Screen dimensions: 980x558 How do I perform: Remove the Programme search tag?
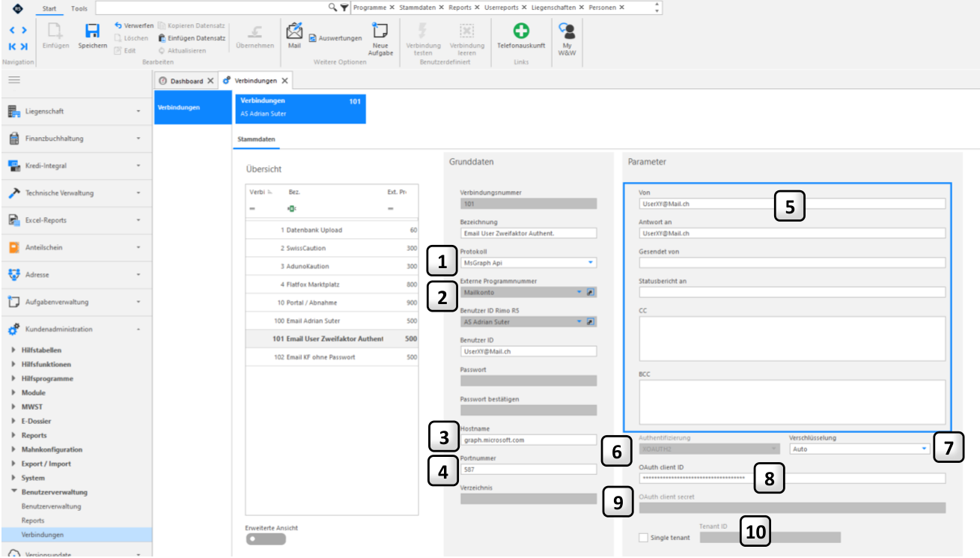[392, 7]
